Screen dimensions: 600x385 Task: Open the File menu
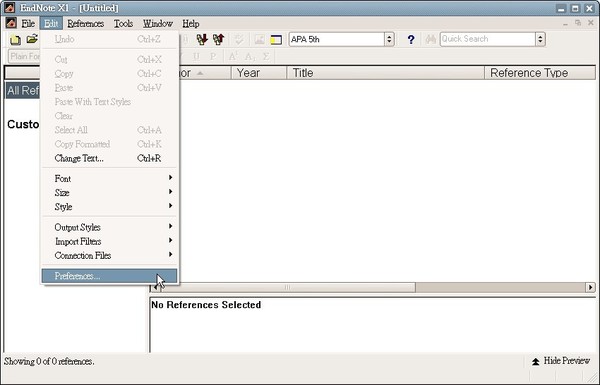click(28, 23)
